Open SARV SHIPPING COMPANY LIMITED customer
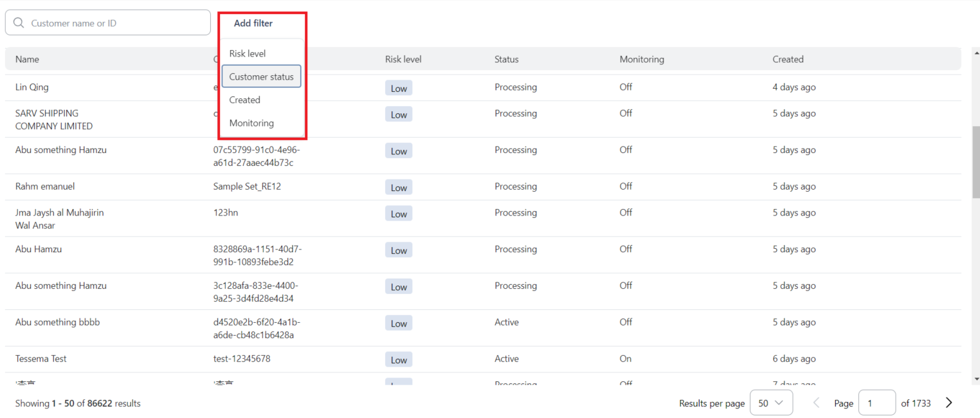The width and height of the screenshot is (980, 418). click(54, 120)
